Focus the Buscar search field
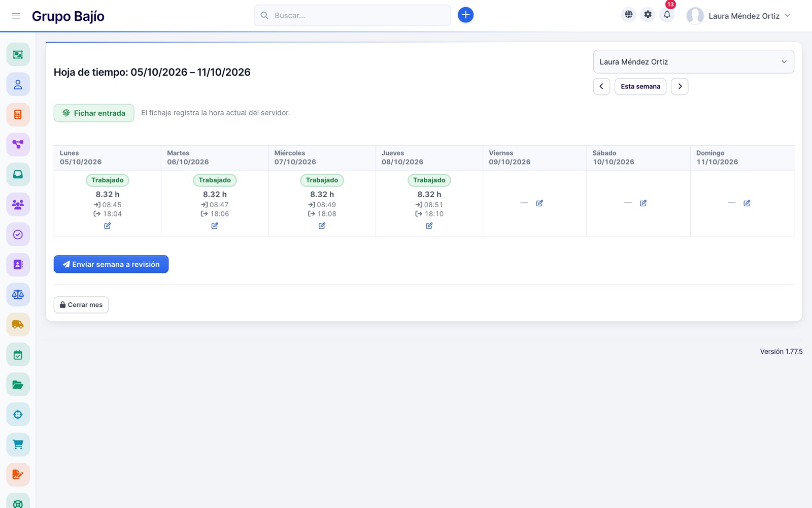This screenshot has width=812, height=508. (352, 15)
